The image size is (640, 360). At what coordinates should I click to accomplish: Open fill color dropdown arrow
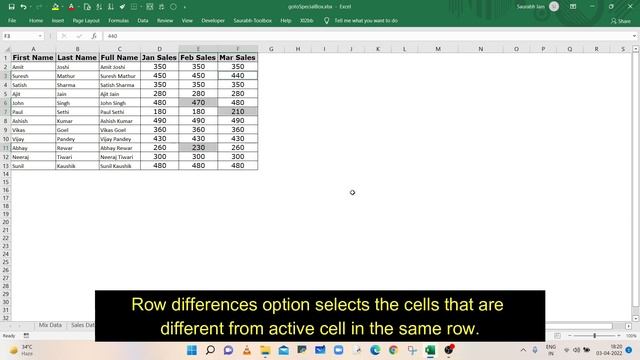pyautogui.click(x=62, y=7)
